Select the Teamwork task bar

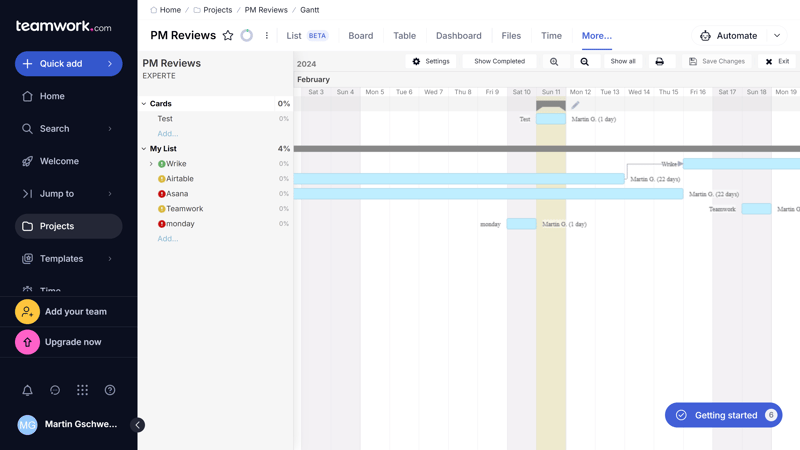(756, 209)
